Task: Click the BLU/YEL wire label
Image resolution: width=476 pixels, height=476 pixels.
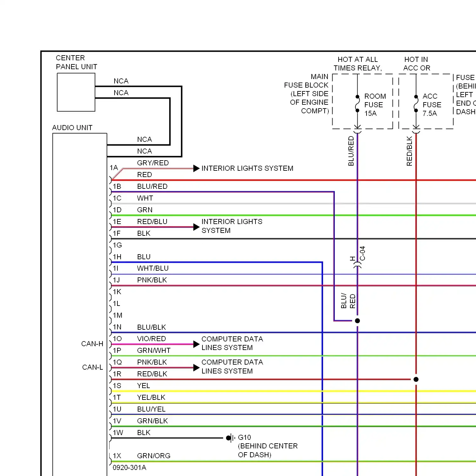Action: coord(151,409)
